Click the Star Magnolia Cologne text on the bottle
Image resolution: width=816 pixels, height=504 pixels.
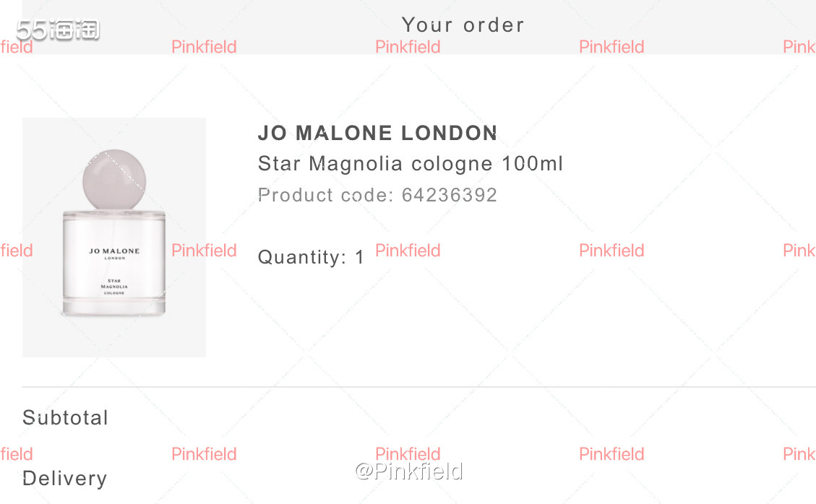click(114, 286)
